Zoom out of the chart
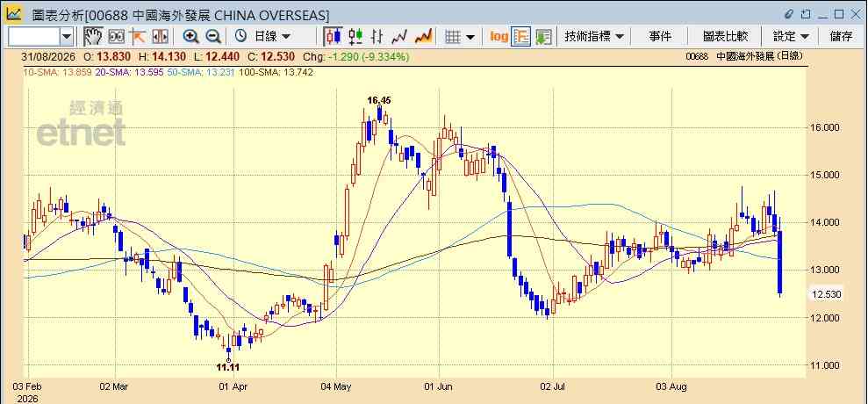The width and height of the screenshot is (868, 404). 213,37
